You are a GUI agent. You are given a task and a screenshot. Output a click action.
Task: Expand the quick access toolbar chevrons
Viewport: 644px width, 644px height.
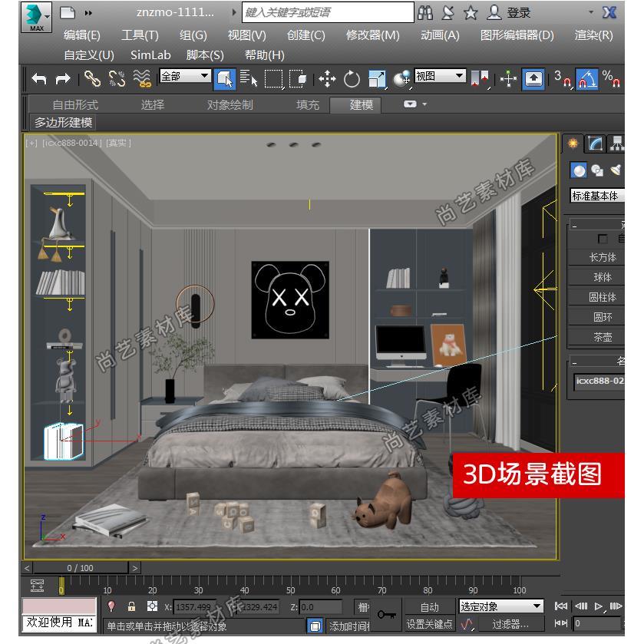(88, 13)
